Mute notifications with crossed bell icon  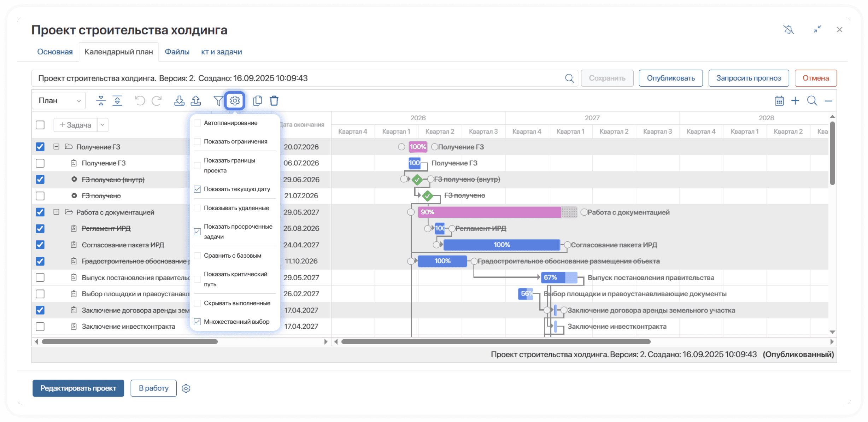coord(788,30)
